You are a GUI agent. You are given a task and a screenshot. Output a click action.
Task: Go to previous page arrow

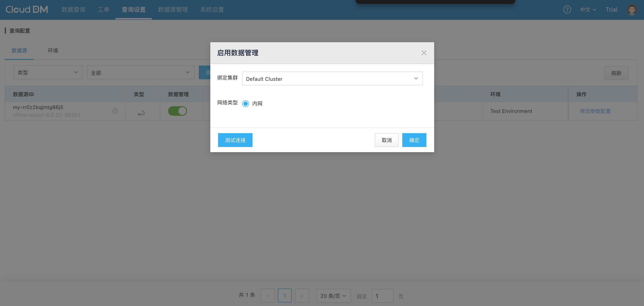pyautogui.click(x=268, y=296)
